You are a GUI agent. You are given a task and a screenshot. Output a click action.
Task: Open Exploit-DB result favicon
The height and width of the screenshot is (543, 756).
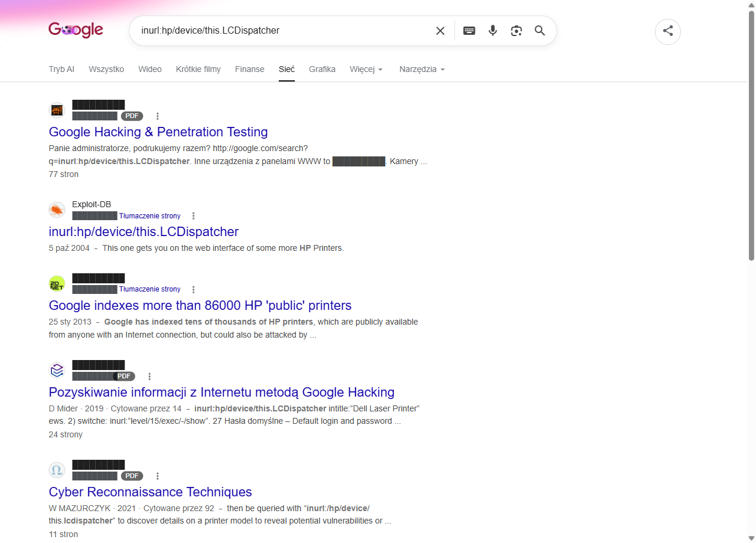[57, 210]
